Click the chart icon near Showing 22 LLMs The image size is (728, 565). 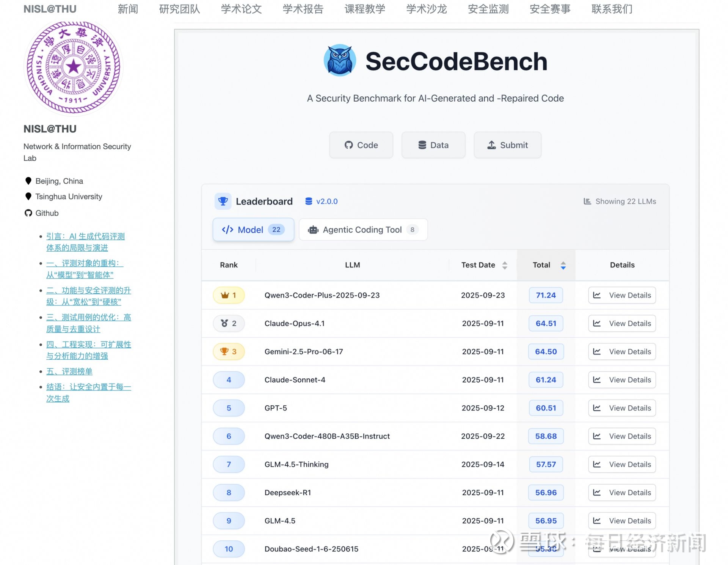coord(587,201)
